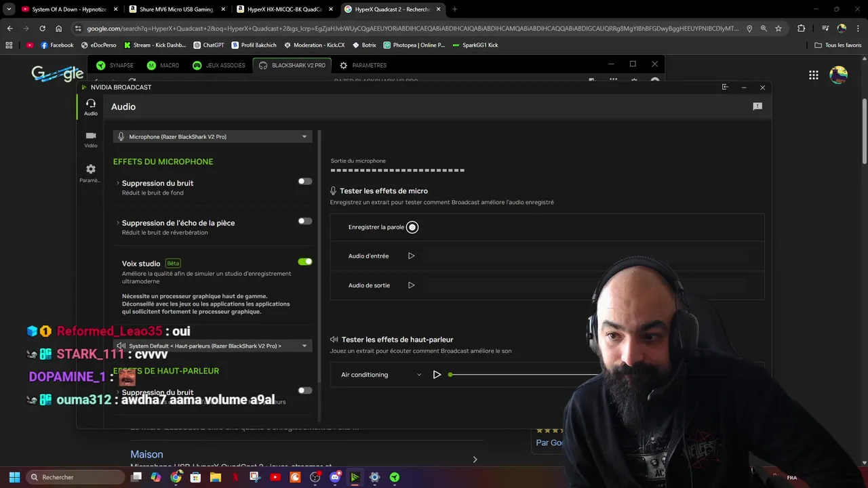Open the Vidéo section in NVIDIA Broadcast sidebar
868x488 pixels.
pos(90,140)
